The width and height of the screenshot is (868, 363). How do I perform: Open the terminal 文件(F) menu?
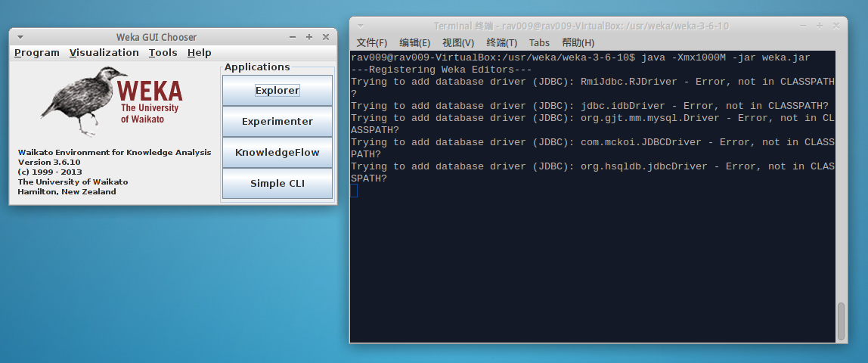tap(371, 42)
